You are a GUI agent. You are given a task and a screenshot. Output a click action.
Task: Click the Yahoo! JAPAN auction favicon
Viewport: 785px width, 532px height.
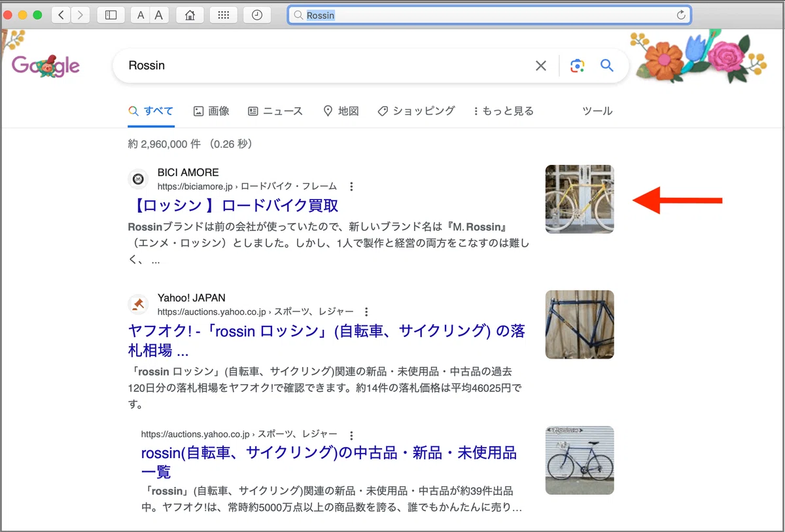coord(138,304)
